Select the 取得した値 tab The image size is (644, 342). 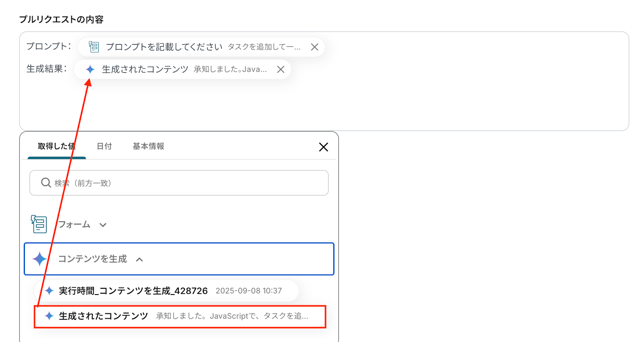pyautogui.click(x=56, y=146)
